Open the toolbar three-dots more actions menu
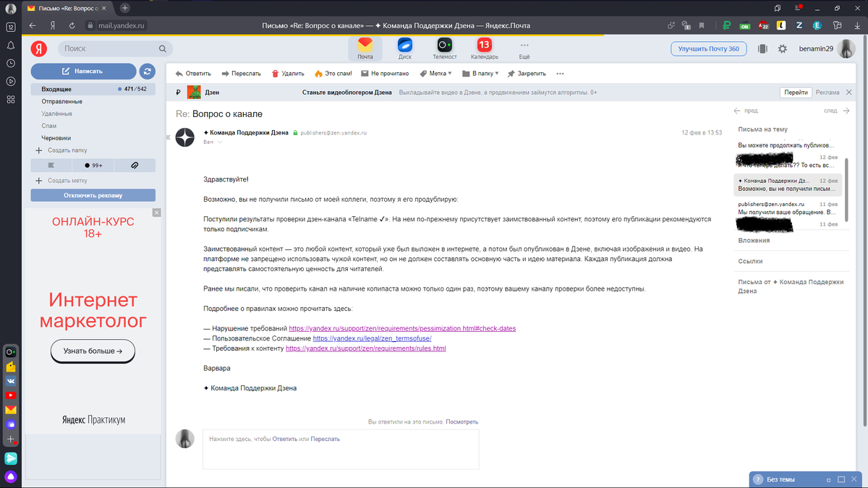 [560, 73]
